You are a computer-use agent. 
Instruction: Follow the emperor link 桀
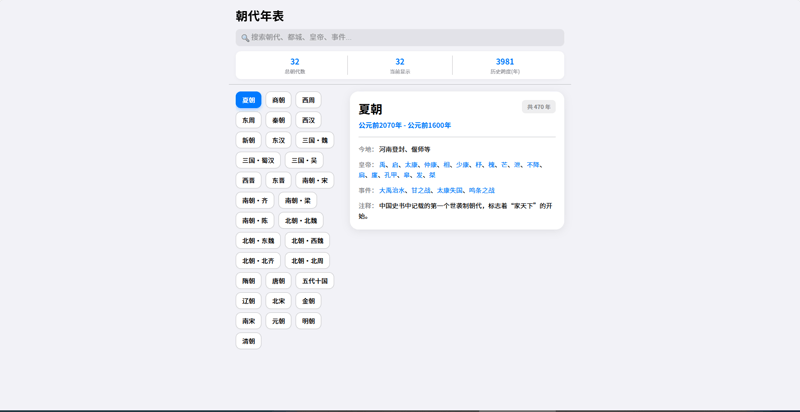click(x=432, y=175)
